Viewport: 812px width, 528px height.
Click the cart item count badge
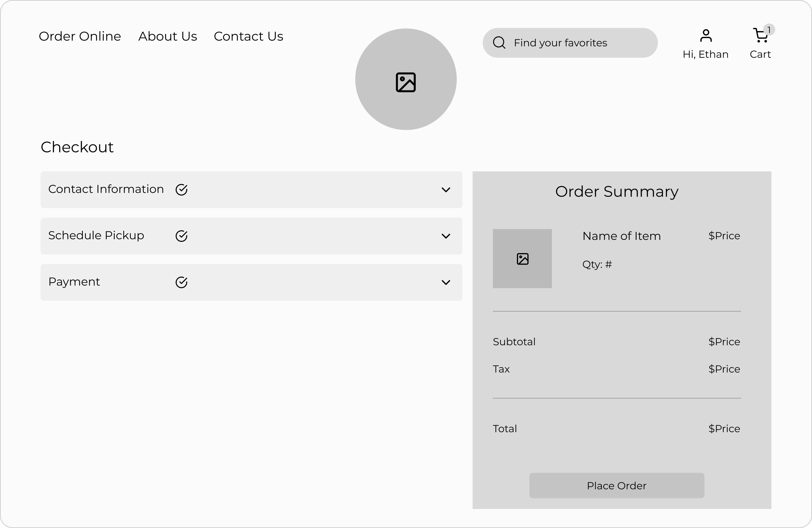coord(769,30)
